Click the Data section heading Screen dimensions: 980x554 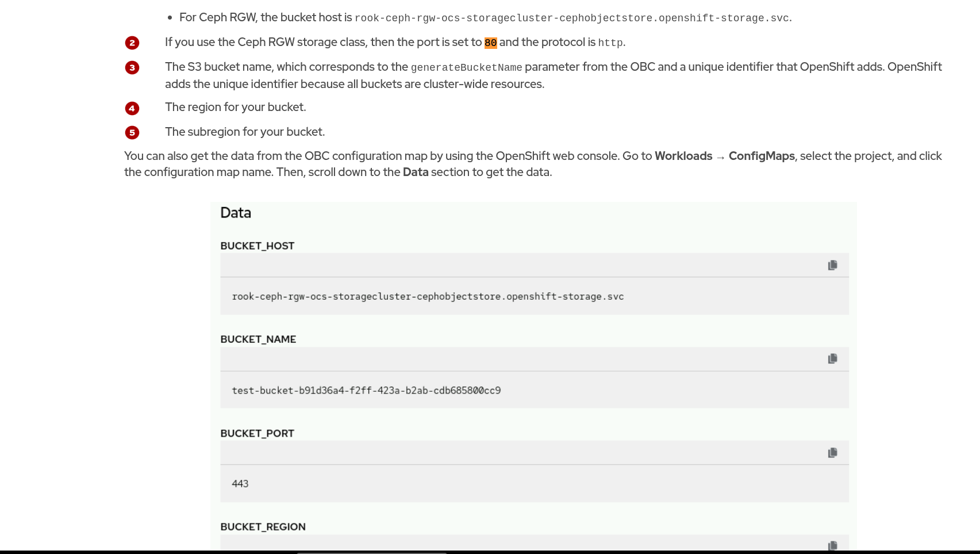(x=236, y=213)
